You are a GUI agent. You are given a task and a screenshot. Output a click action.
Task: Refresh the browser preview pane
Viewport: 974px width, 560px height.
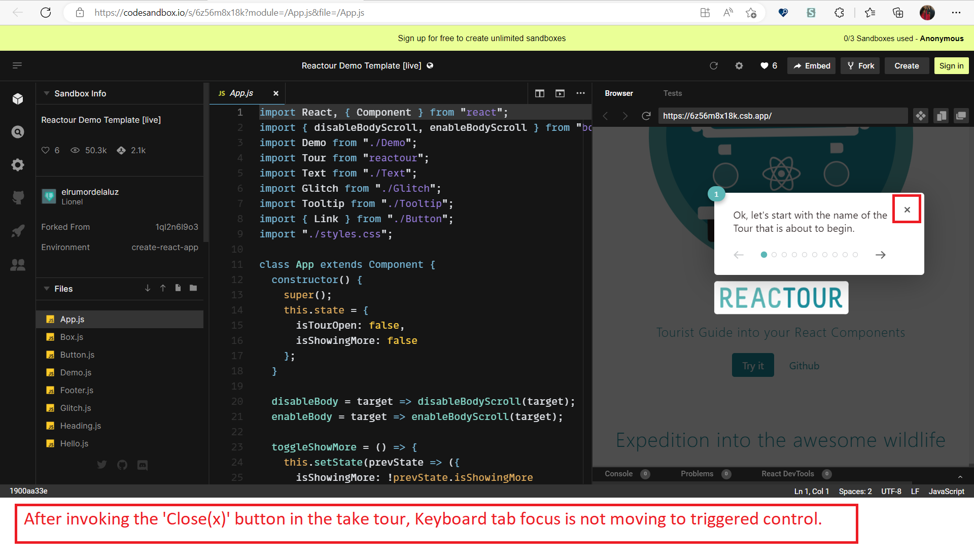coord(646,116)
